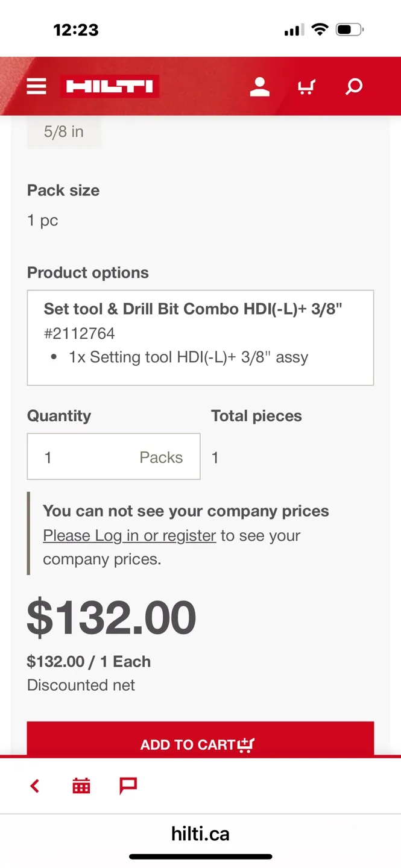This screenshot has width=401, height=868.
Task: Open the shopping cart icon
Action: click(x=306, y=86)
